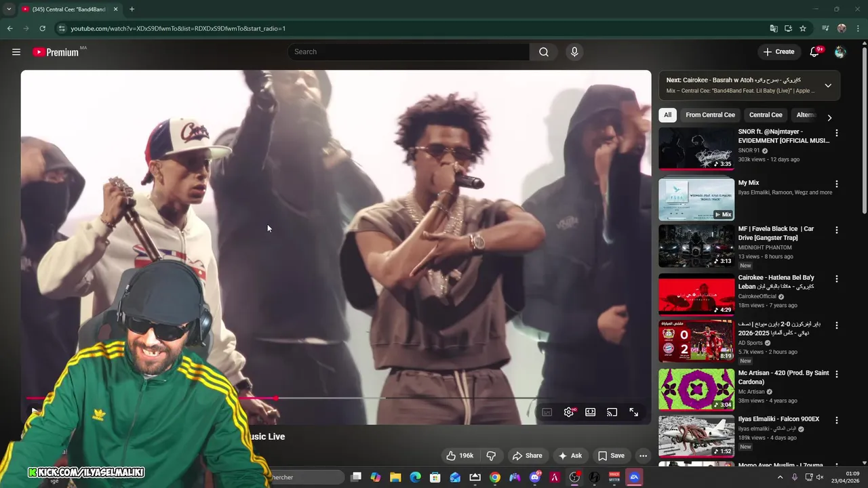Viewport: 868px width, 488px height.
Task: Switch to the Central Cee Band4Band tab
Action: (69, 9)
